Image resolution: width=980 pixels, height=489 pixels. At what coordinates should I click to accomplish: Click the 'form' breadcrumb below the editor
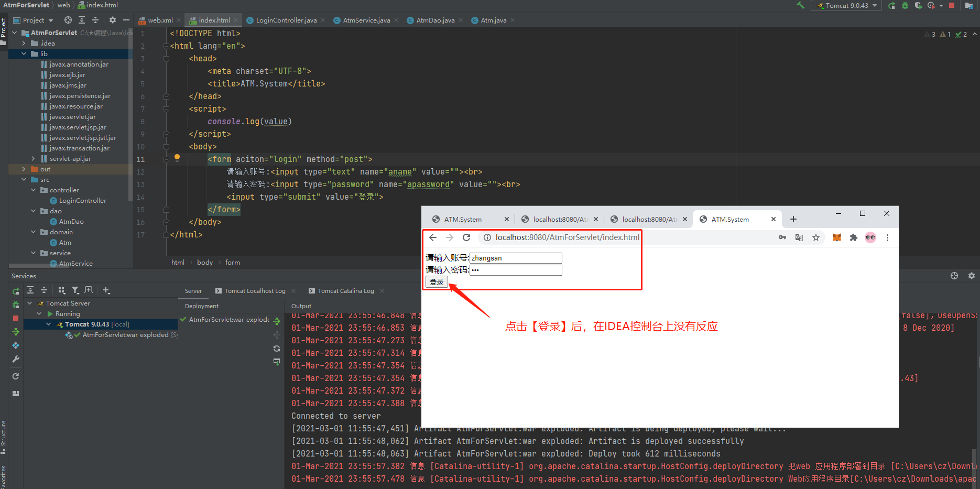point(233,263)
